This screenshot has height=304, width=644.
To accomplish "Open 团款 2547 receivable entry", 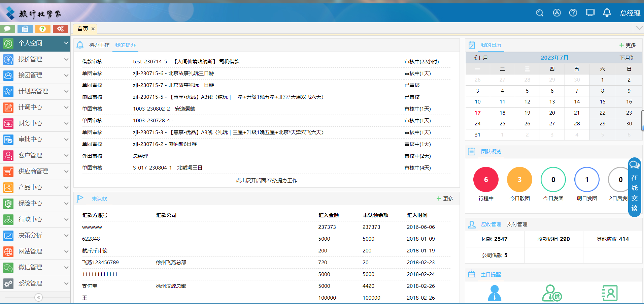I will point(495,239).
